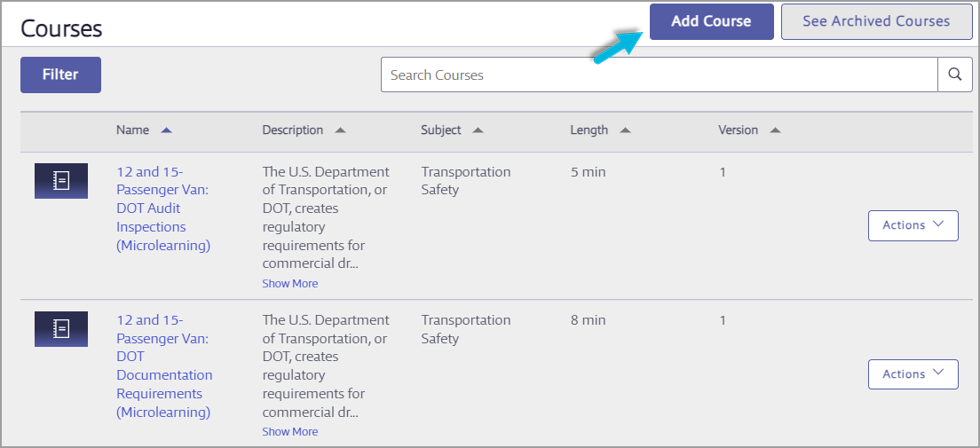This screenshot has width=980, height=448.
Task: Sort by Subject column arrow
Action: [478, 130]
